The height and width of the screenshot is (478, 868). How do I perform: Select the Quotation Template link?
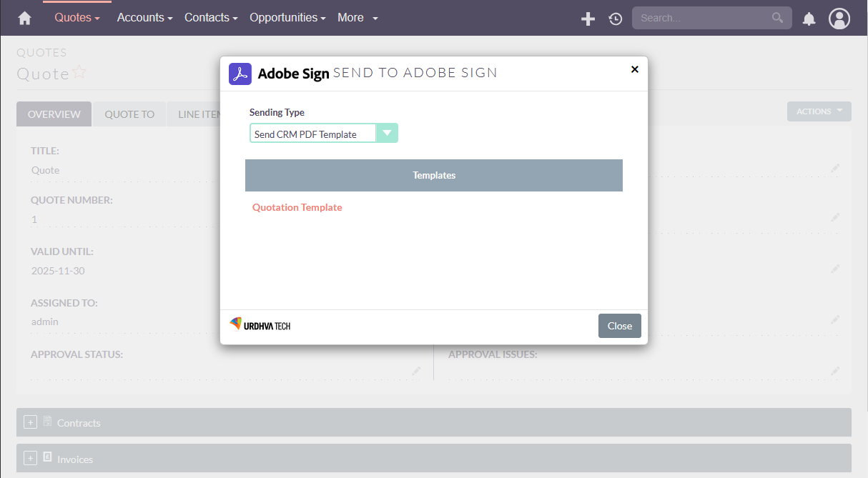click(x=297, y=207)
